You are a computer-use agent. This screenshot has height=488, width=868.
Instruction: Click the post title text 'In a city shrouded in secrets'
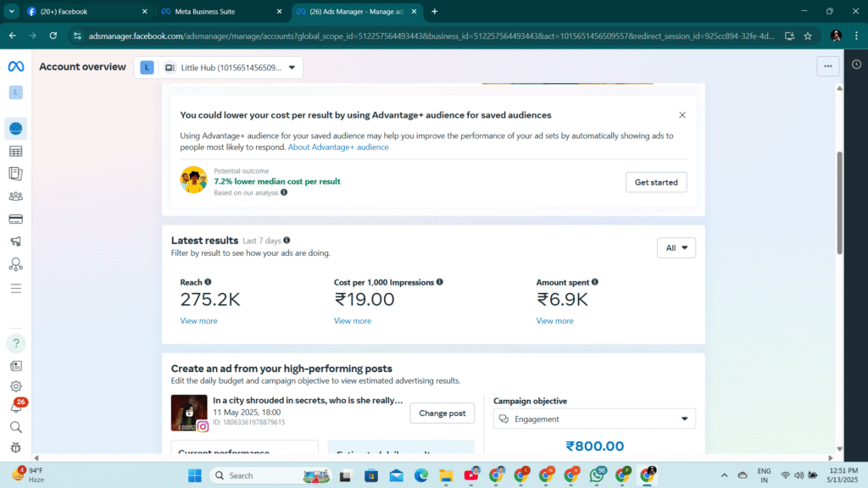308,400
